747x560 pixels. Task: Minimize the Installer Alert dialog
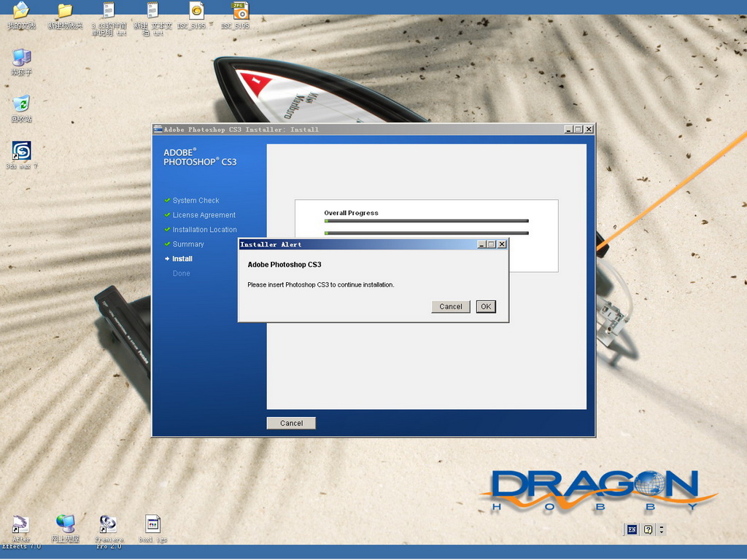[481, 244]
